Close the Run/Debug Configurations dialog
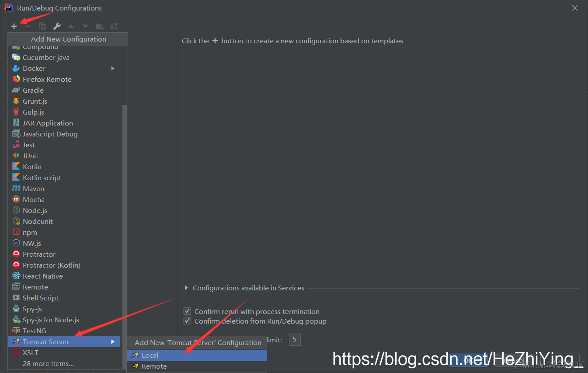Viewport: 588px width, 373px height. click(575, 8)
